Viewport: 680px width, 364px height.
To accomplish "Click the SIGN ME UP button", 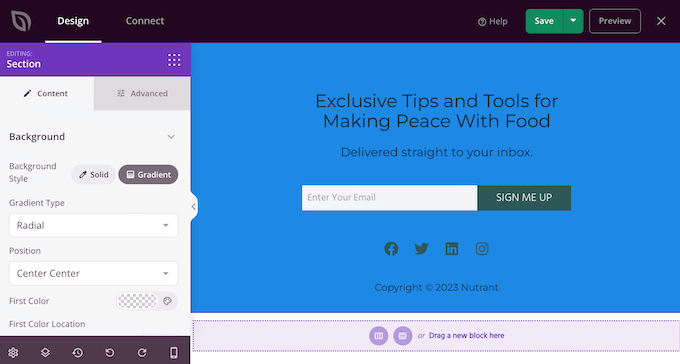I will [x=524, y=198].
